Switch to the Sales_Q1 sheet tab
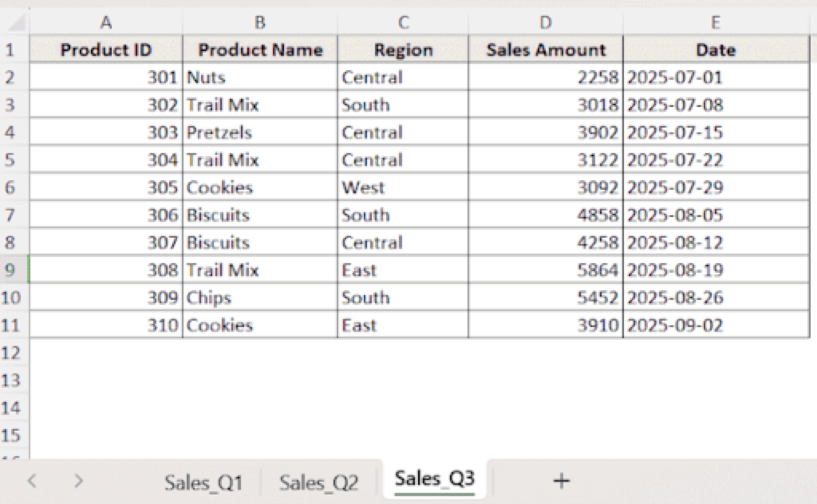This screenshot has height=504, width=817. 205,480
